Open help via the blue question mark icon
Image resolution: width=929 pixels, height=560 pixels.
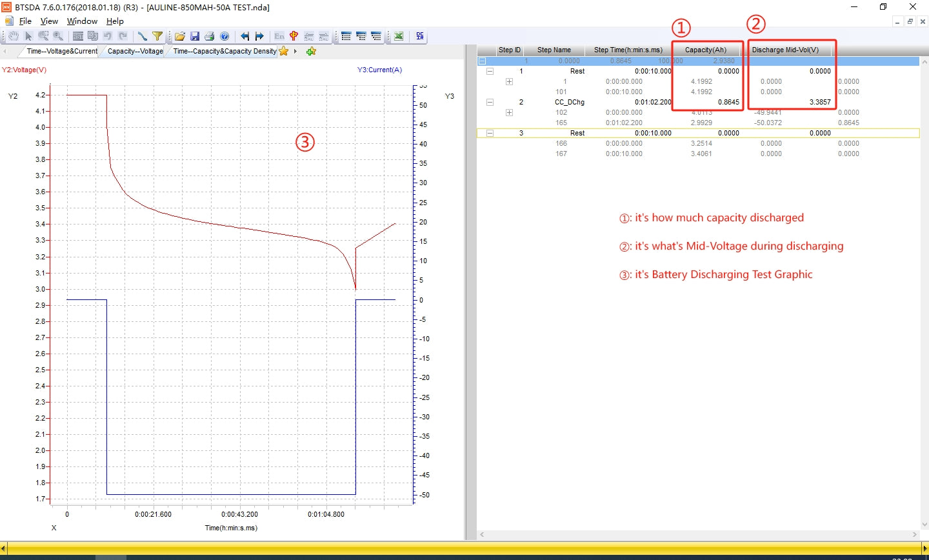click(x=225, y=36)
